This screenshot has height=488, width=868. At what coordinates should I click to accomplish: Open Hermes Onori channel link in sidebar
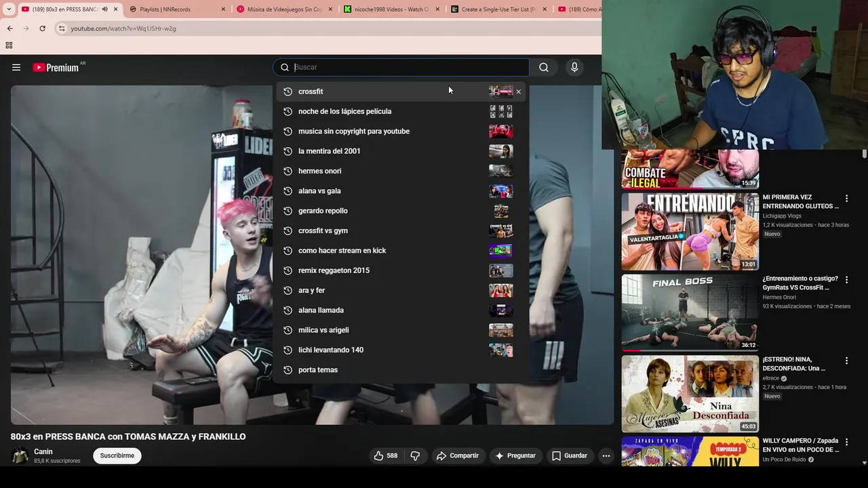(x=779, y=297)
